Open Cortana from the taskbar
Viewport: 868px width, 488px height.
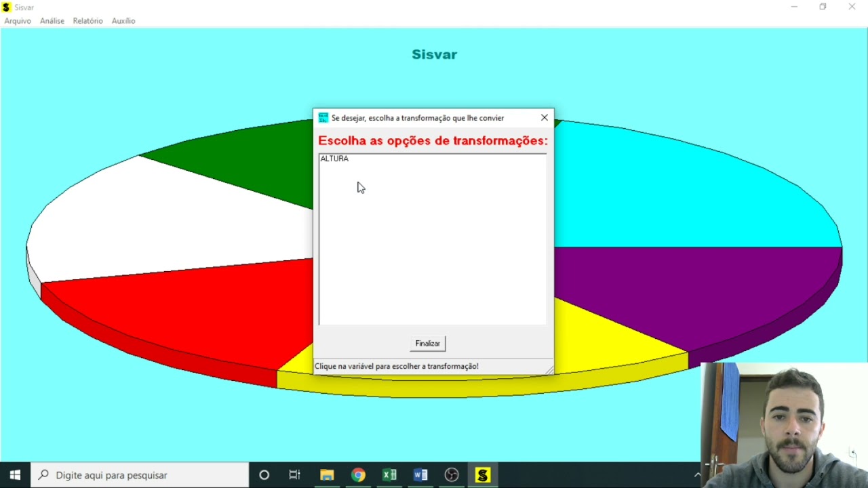[x=264, y=475]
